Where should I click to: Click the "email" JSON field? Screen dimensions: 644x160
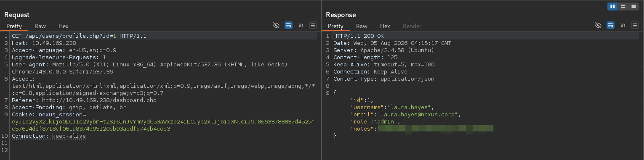[x=405, y=115]
